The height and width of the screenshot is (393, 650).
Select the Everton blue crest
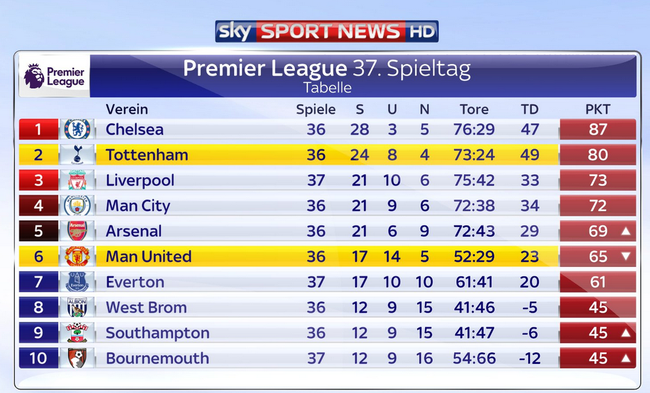78,282
